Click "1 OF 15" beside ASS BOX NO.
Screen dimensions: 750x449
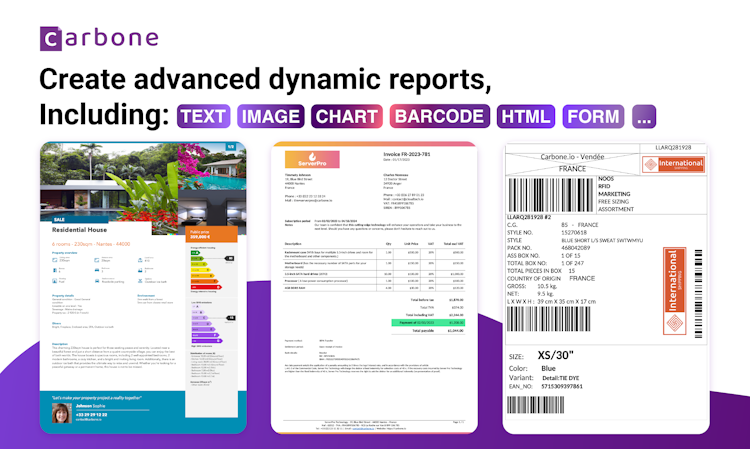(571, 255)
